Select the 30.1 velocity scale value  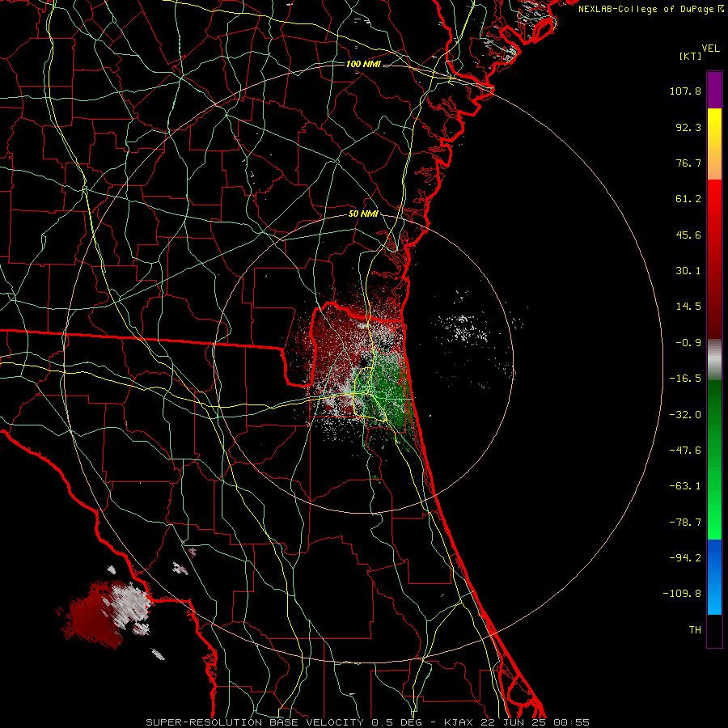(x=688, y=271)
